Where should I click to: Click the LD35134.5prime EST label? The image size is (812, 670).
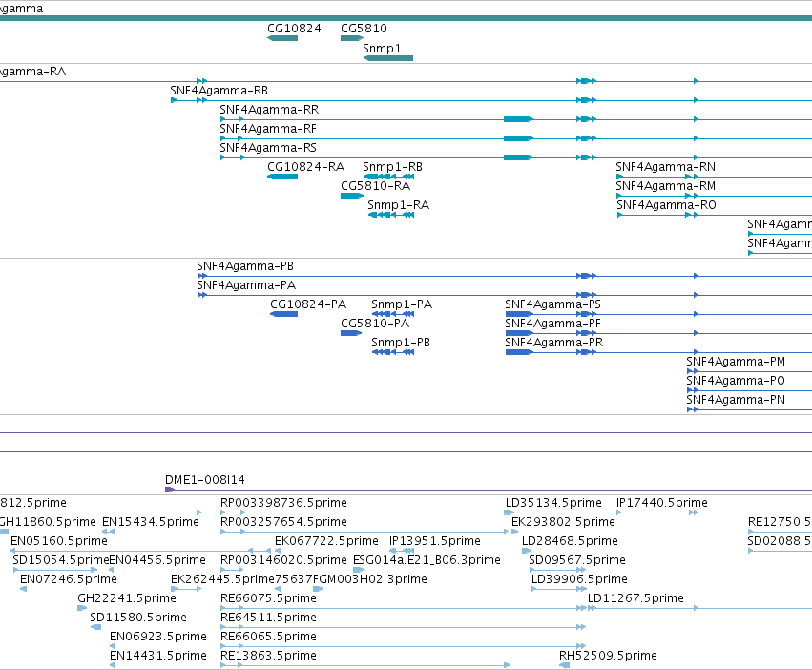pyautogui.click(x=553, y=503)
